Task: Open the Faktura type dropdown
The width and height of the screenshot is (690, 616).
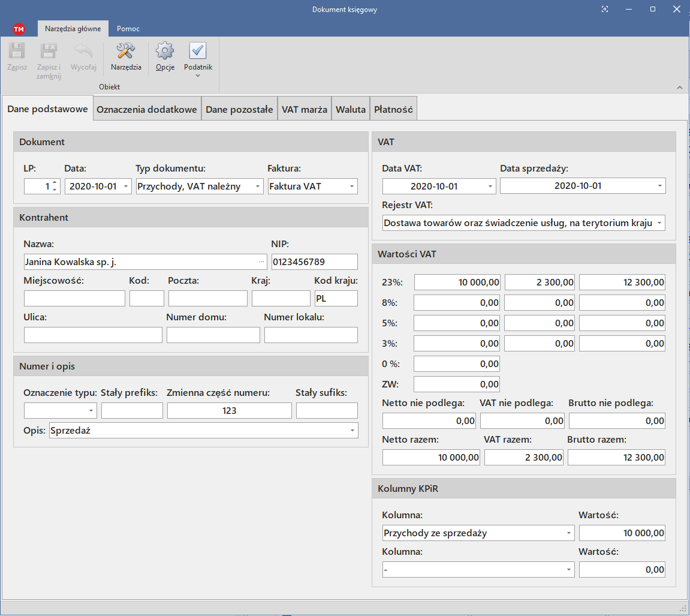Action: pos(352,187)
